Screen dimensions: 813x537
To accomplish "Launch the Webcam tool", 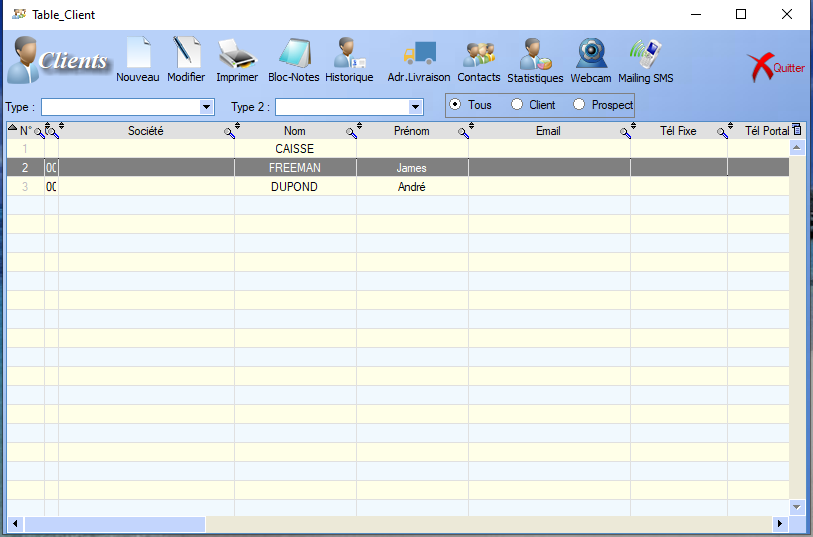I will click(x=591, y=58).
